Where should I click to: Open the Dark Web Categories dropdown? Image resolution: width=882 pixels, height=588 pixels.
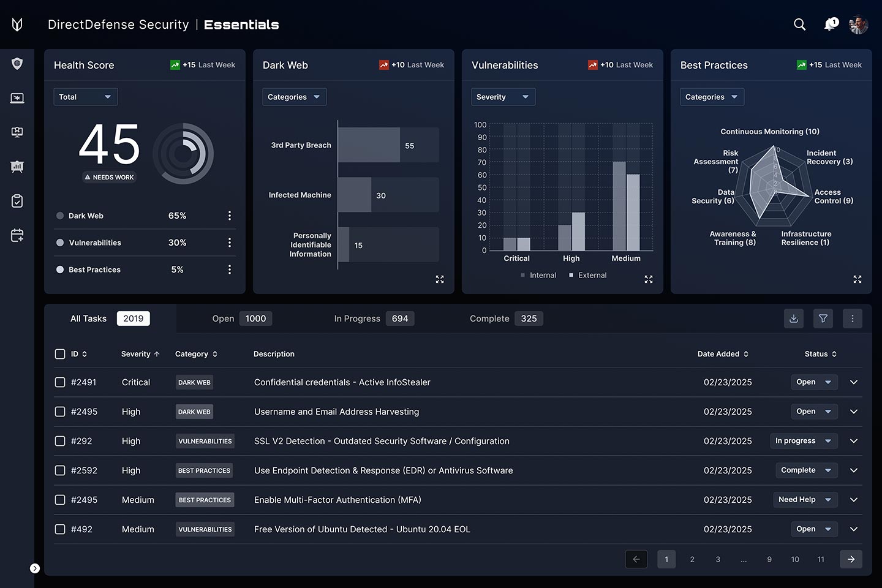[295, 97]
